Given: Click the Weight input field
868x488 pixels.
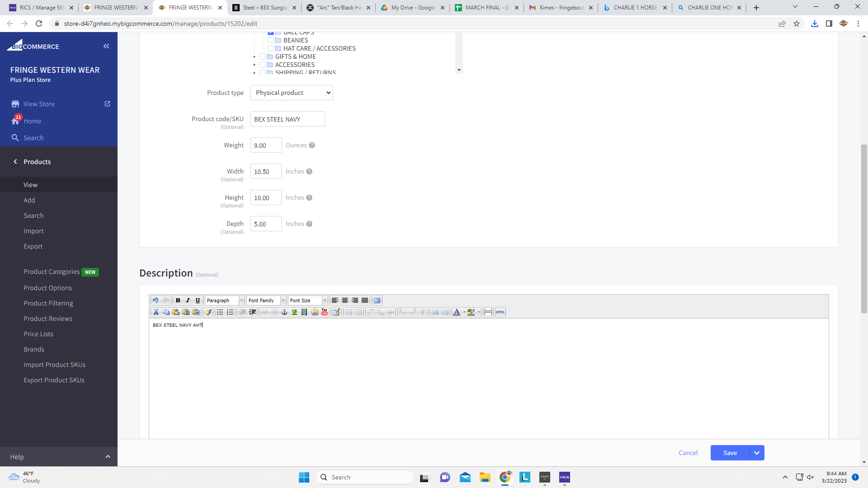Looking at the screenshot, I should [x=266, y=145].
